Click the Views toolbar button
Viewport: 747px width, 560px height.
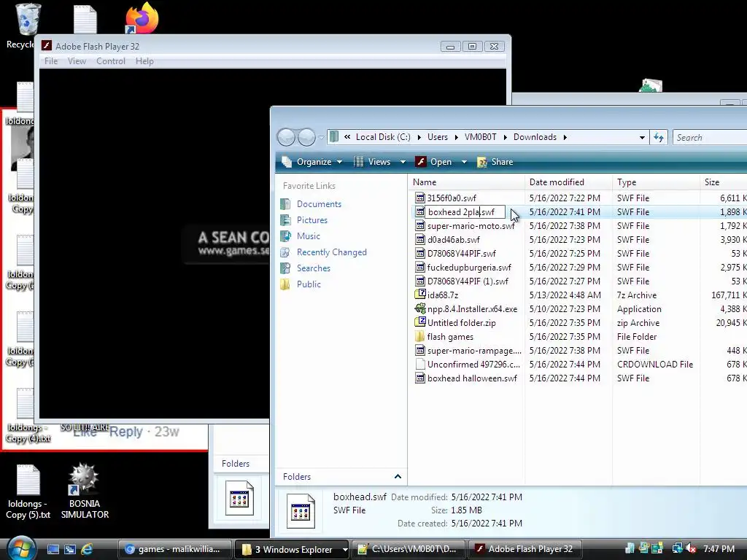tap(373, 162)
